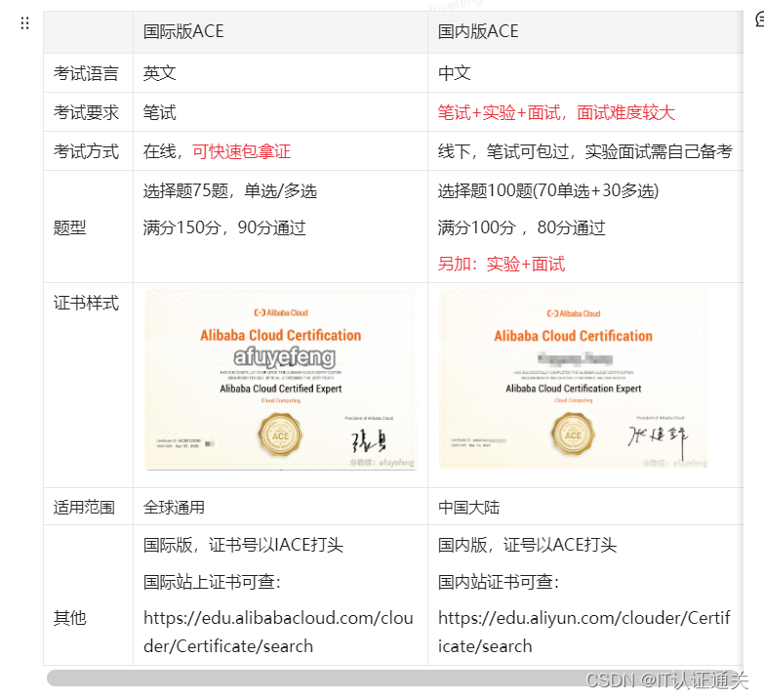Image resolution: width=764 pixels, height=700 pixels.
Task: Open the international ACE certificate image
Action: [280, 380]
